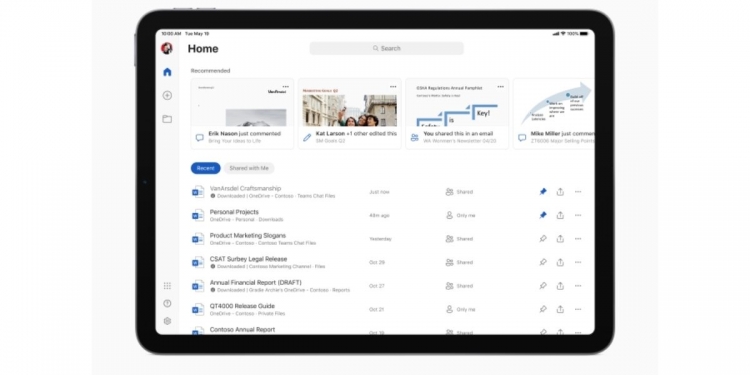
Task: Share Annual Financial Report (DRAFT) file
Action: point(560,286)
